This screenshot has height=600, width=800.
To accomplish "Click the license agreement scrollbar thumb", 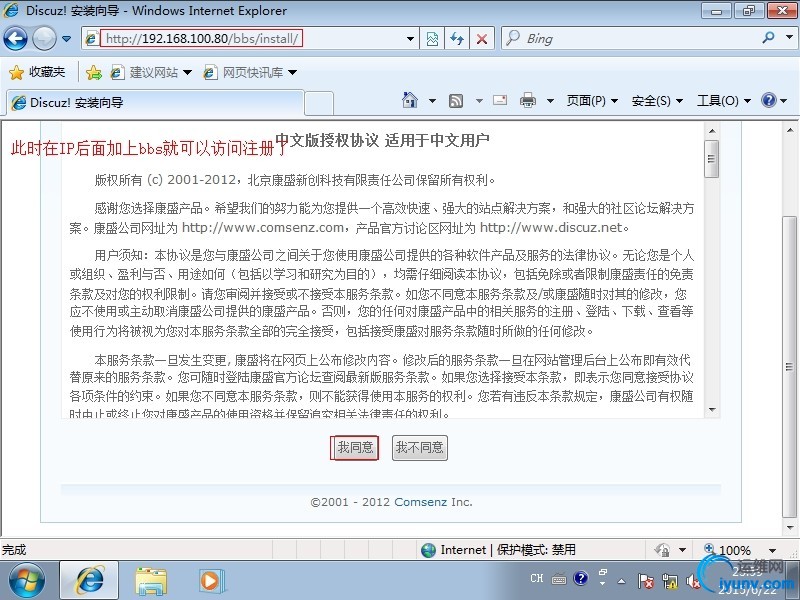I will tap(712, 159).
